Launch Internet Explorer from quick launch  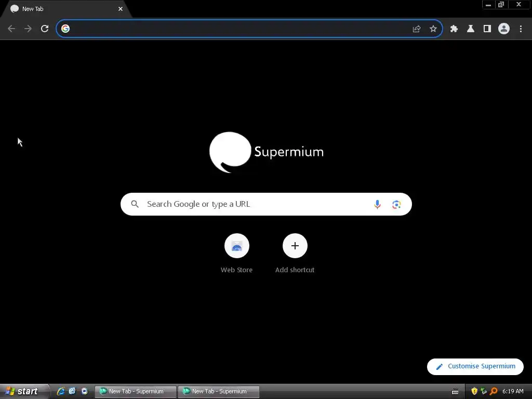(61, 391)
